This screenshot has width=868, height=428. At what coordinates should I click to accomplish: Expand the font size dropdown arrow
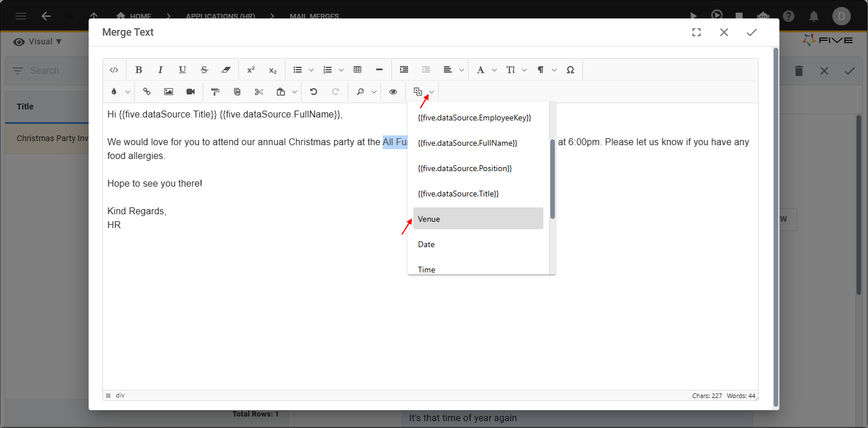click(524, 70)
